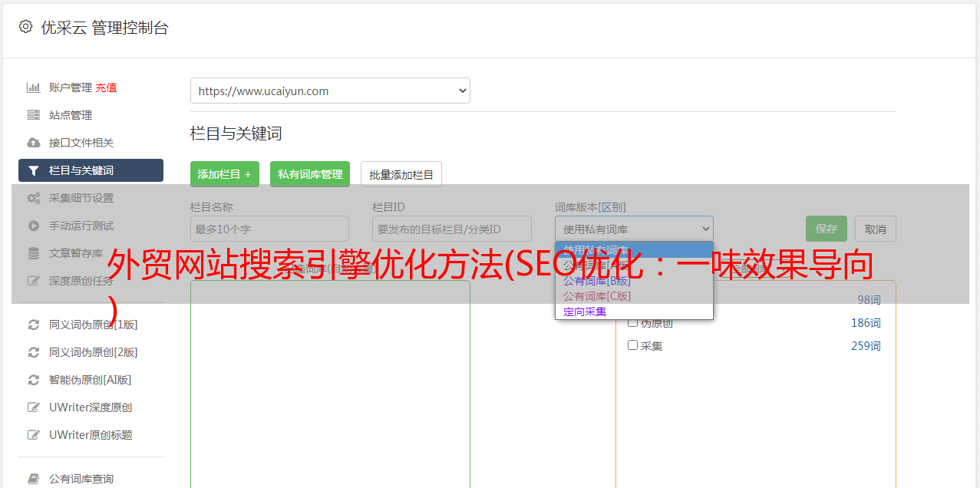Viewport: 980px width, 488px height.
Task: Open the 栏目与关键词 sidebar item
Action: (91, 170)
